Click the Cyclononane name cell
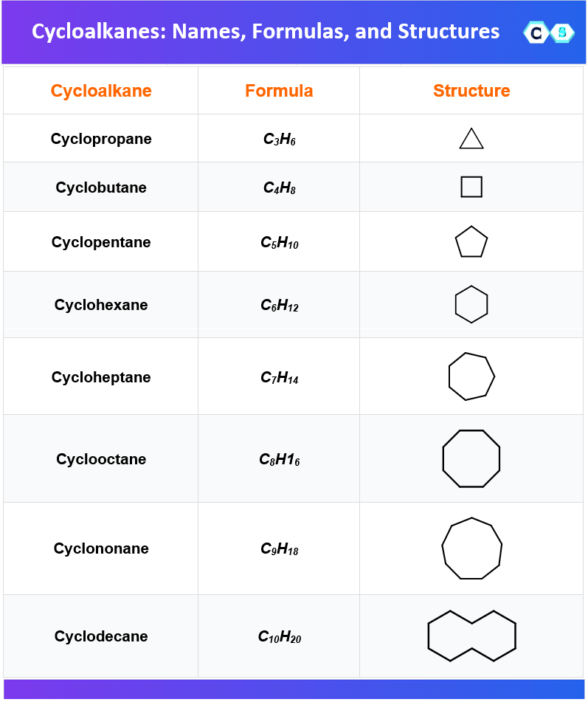The width and height of the screenshot is (588, 702). click(x=101, y=548)
